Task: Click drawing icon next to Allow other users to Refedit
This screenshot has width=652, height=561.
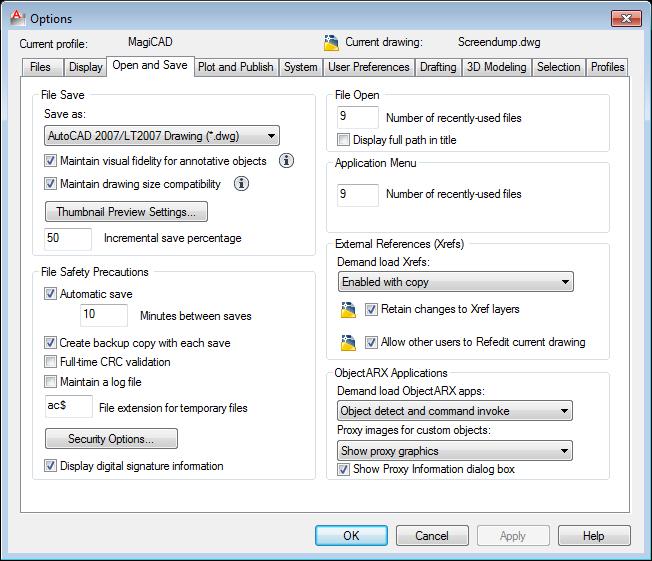Action: (348, 342)
